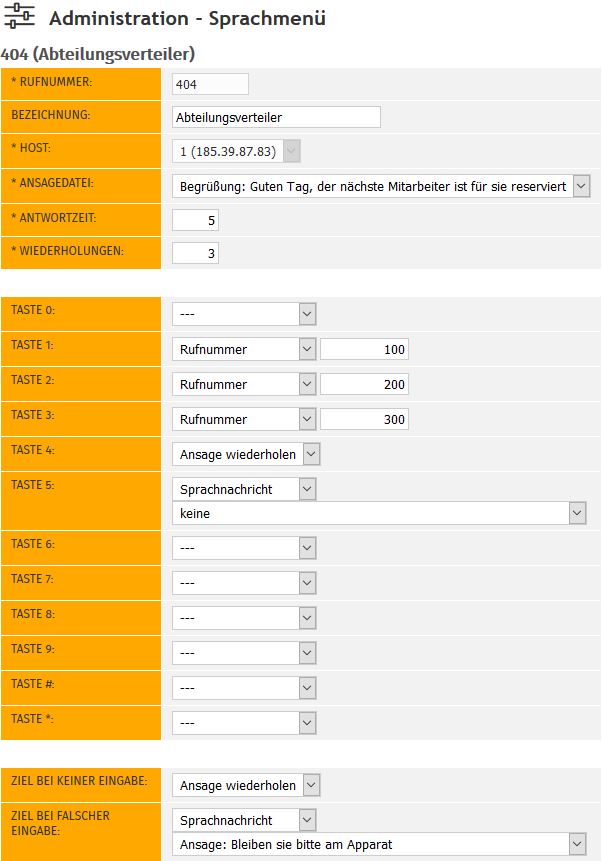602x861 pixels.
Task: Open Taste 5 Sprachnachricht type dropdown
Action: tap(244, 489)
